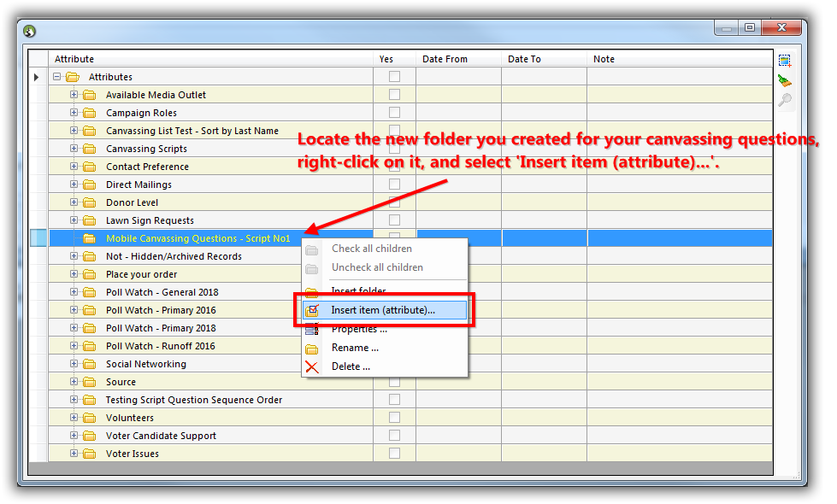Click the folder icon of Volunteers
This screenshot has width=837, height=504.
click(90, 418)
